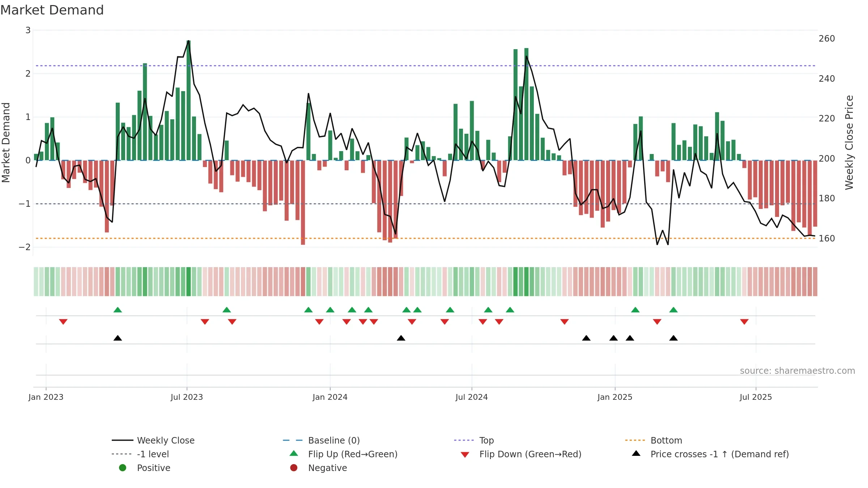This screenshot has width=868, height=488.
Task: Click the black price-cross marker in April 2024
Action: (401, 338)
